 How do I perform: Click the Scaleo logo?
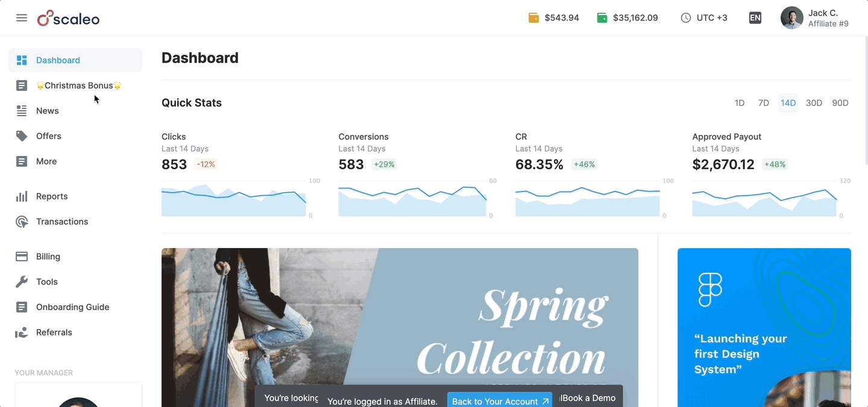click(68, 19)
